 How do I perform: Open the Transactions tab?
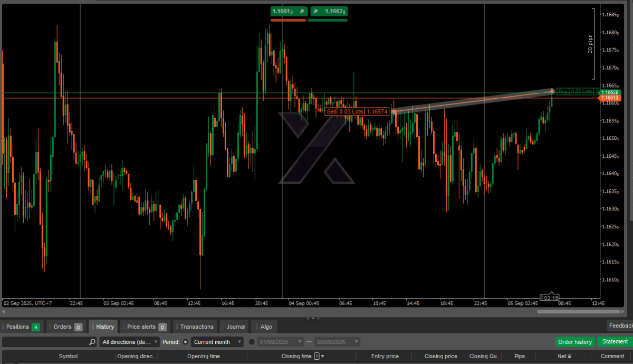(196, 327)
